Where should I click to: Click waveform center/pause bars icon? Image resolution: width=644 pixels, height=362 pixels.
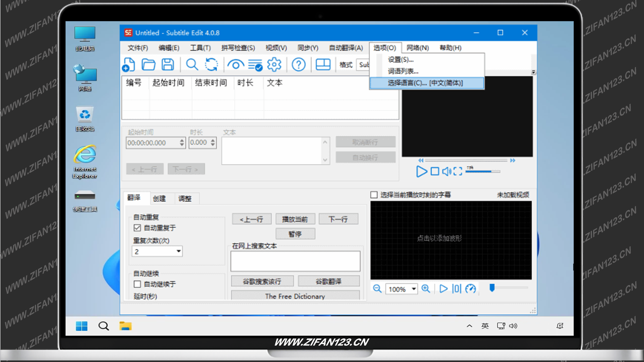457,288
